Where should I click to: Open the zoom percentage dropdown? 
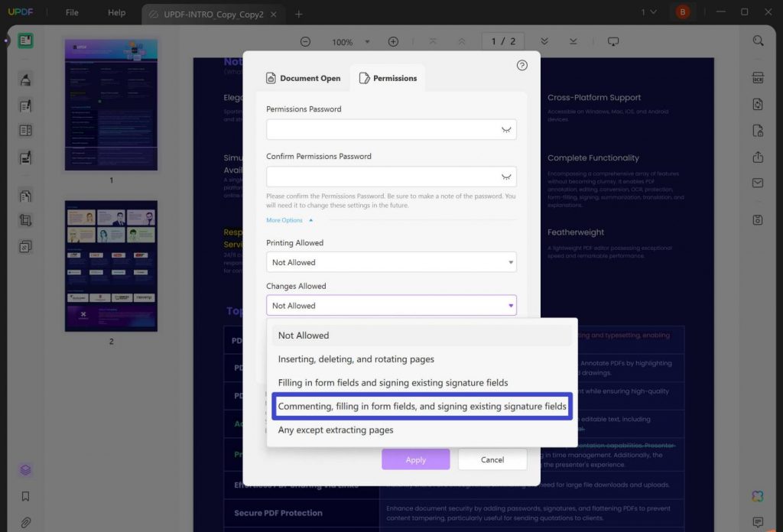pos(368,42)
